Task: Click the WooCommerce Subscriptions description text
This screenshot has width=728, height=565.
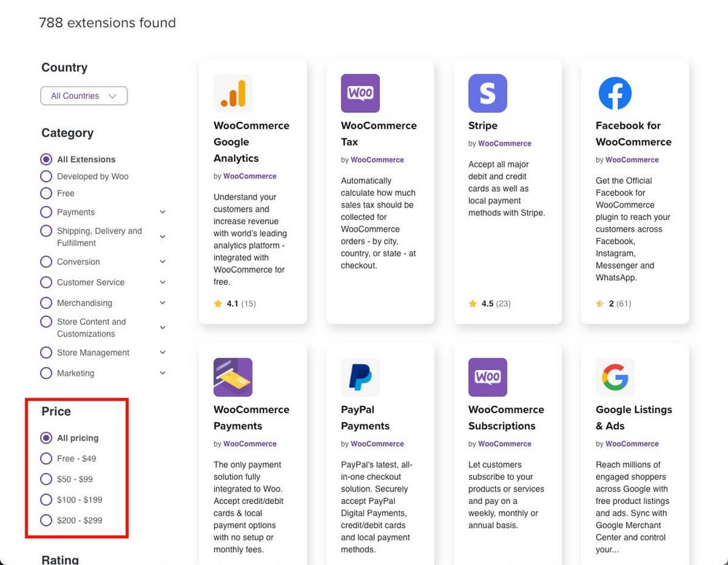Action: [x=506, y=495]
